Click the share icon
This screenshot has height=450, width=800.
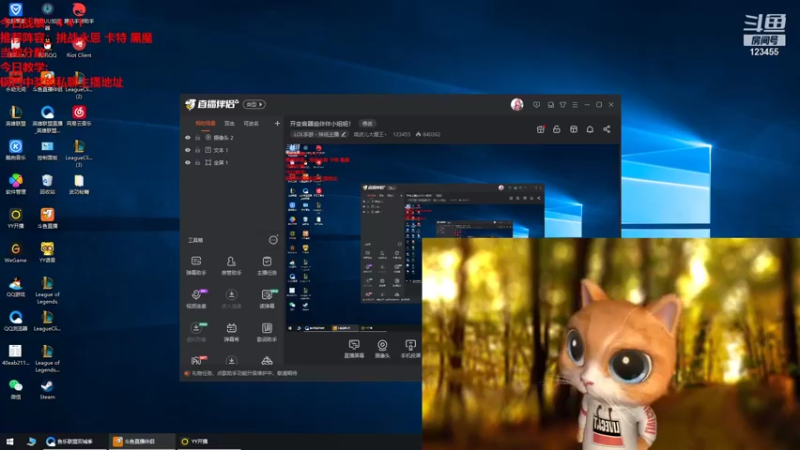click(x=607, y=129)
